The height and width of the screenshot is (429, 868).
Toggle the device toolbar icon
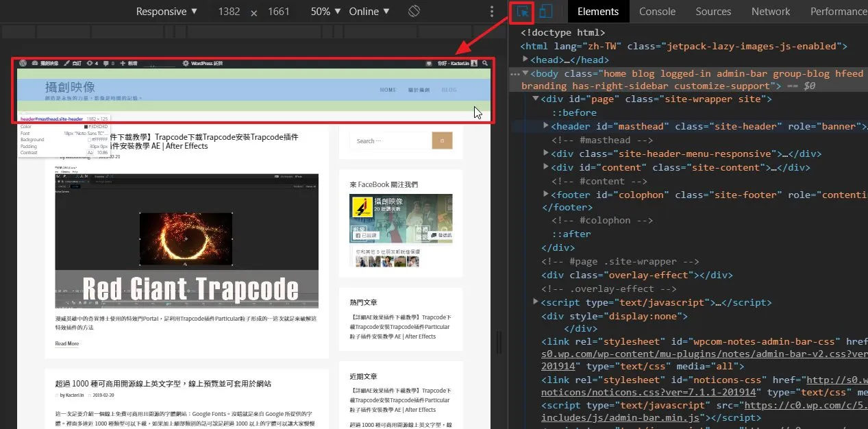tap(546, 12)
